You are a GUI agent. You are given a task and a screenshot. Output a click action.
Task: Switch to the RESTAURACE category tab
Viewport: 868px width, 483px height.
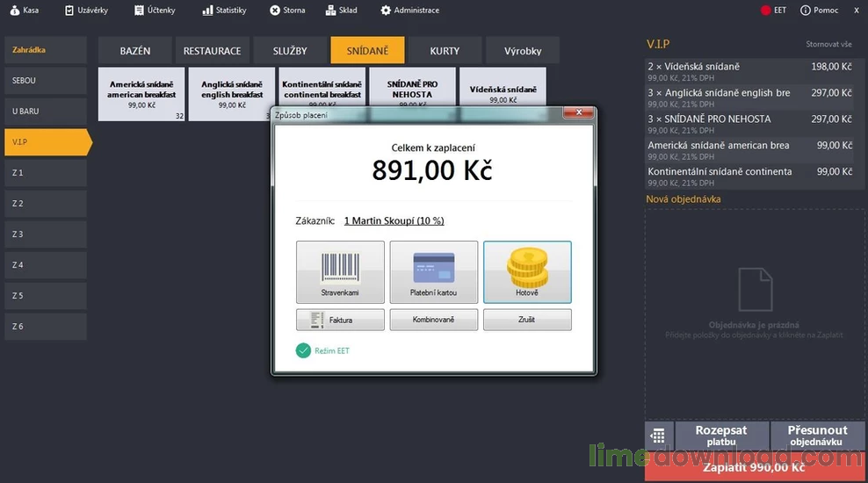pos(212,50)
